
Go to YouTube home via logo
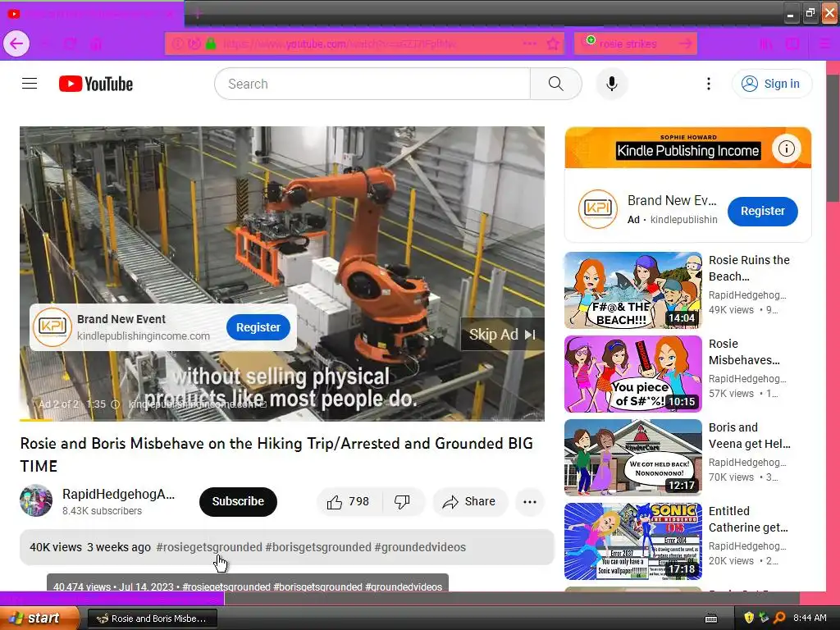point(96,84)
